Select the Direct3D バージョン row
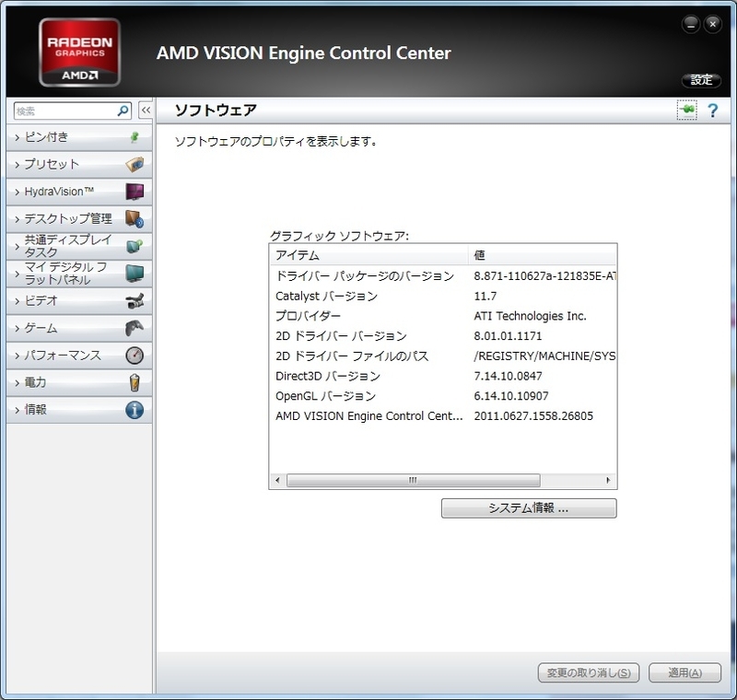Viewport: 737px width, 700px height. 443,376
